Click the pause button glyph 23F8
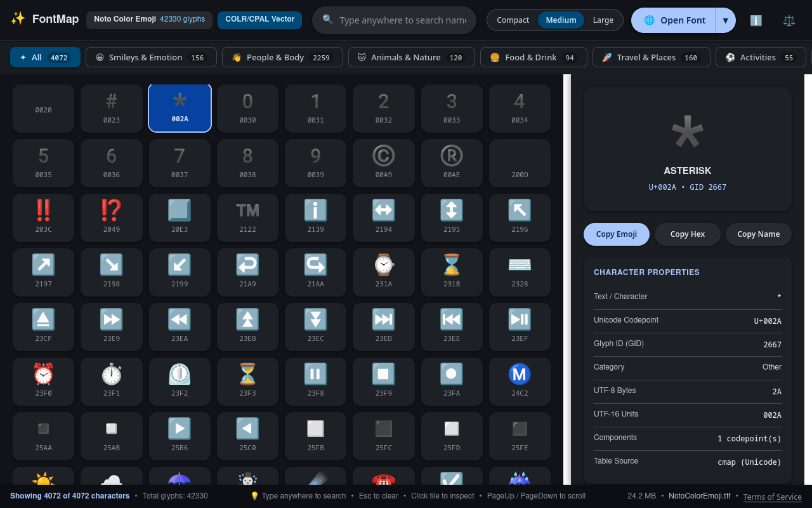Viewport: 812px width, 508px height. [315, 382]
